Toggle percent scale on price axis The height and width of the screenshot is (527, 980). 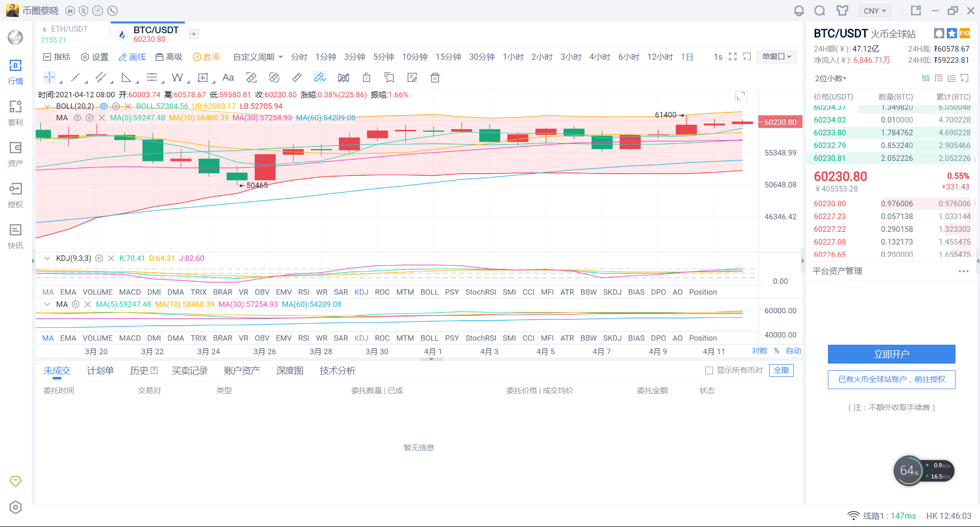coord(777,351)
